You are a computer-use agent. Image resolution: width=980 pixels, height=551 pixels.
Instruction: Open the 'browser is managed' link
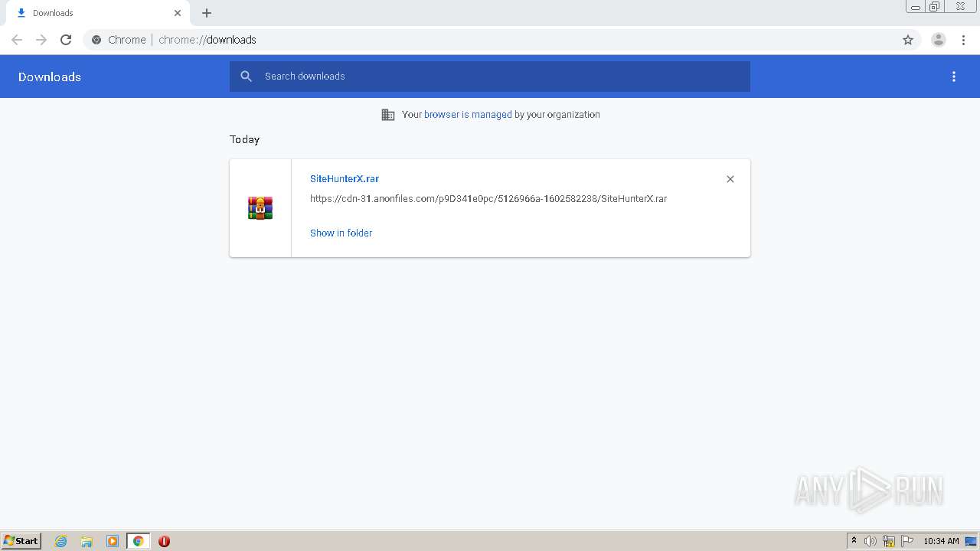pyautogui.click(x=468, y=115)
